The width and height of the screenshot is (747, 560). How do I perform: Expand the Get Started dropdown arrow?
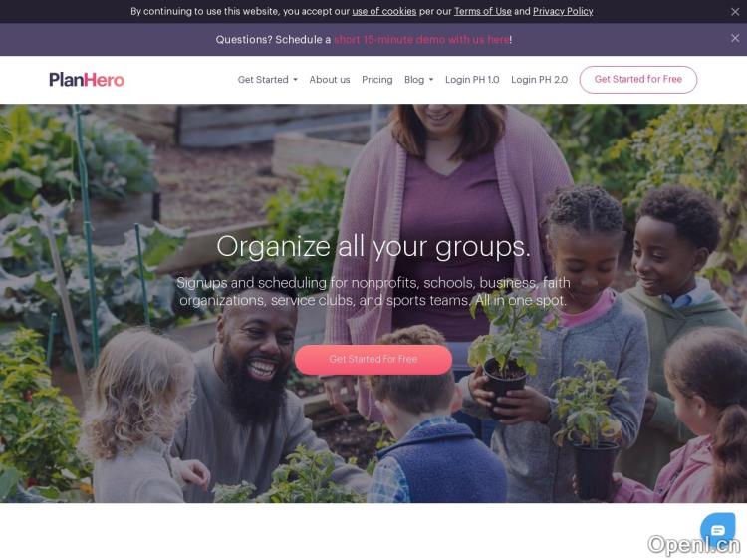coord(296,80)
